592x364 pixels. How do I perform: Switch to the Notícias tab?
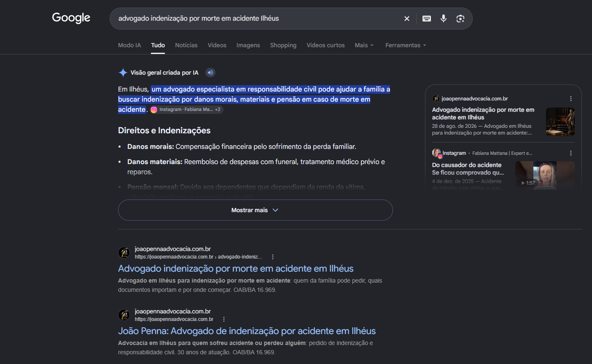pos(186,45)
